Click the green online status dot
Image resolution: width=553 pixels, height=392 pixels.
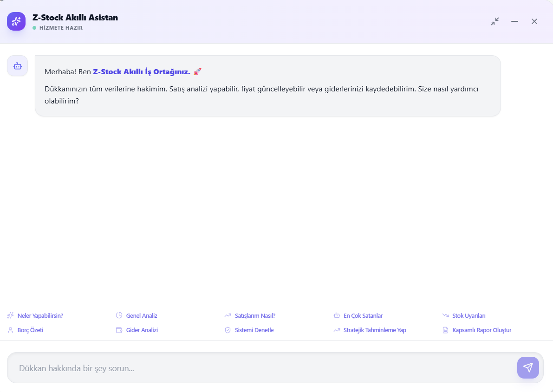(x=34, y=28)
